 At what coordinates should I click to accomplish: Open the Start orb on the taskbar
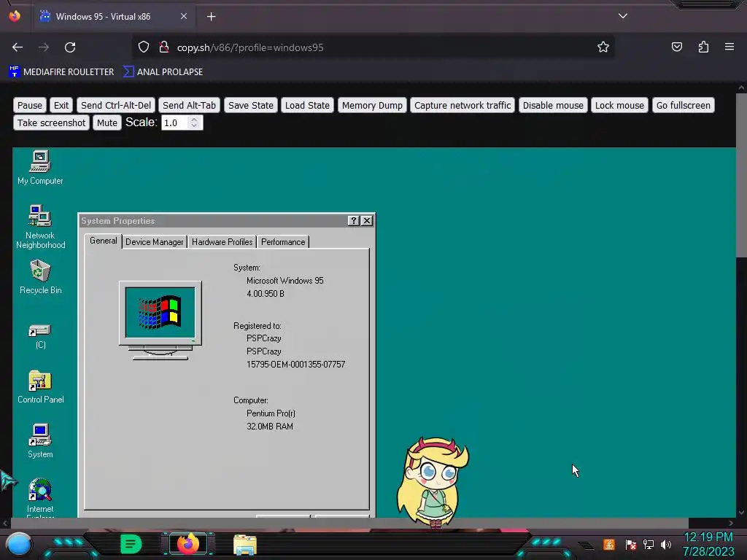[x=19, y=544]
